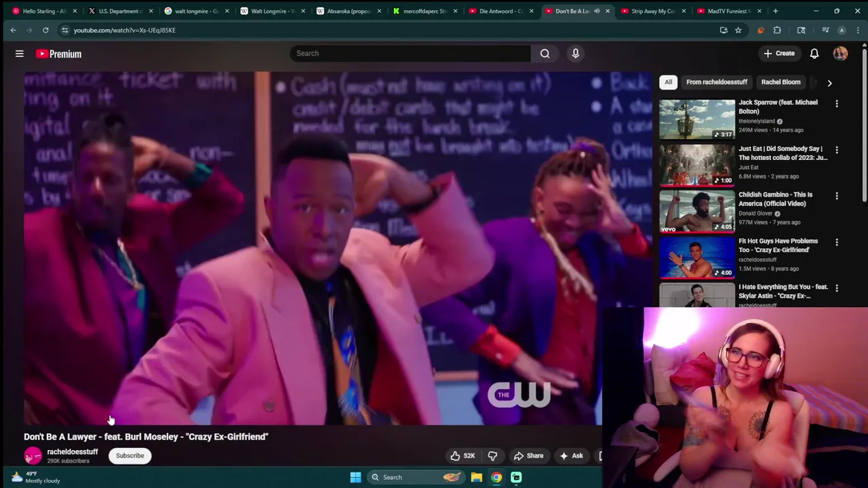The width and height of the screenshot is (868, 488).
Task: Share the video
Action: 528,455
